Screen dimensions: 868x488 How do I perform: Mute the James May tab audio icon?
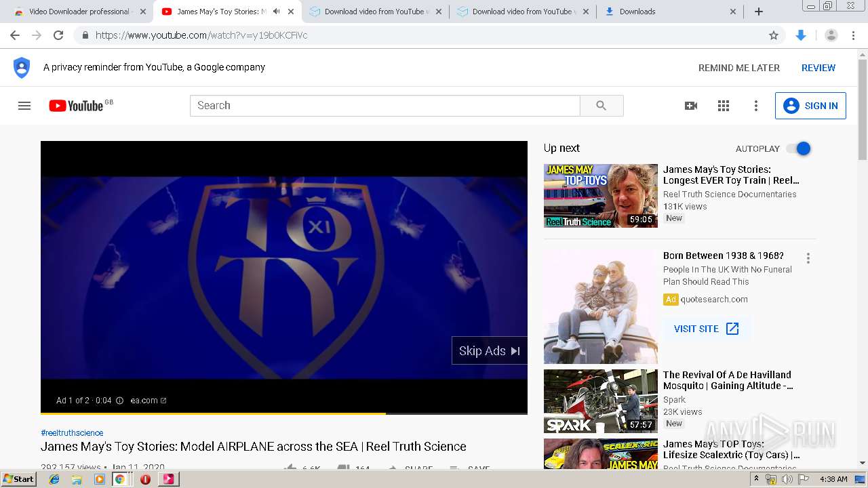tap(277, 12)
